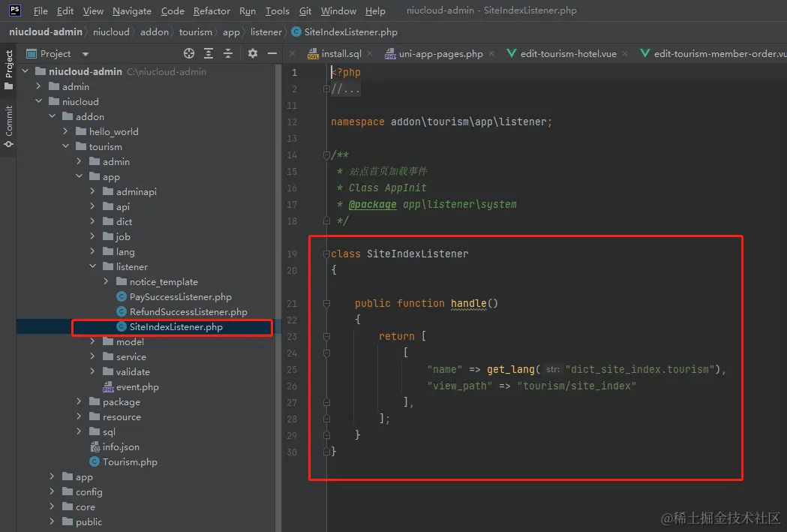The width and height of the screenshot is (787, 532).
Task: Fold the return array at line 23
Action: pyautogui.click(x=326, y=337)
